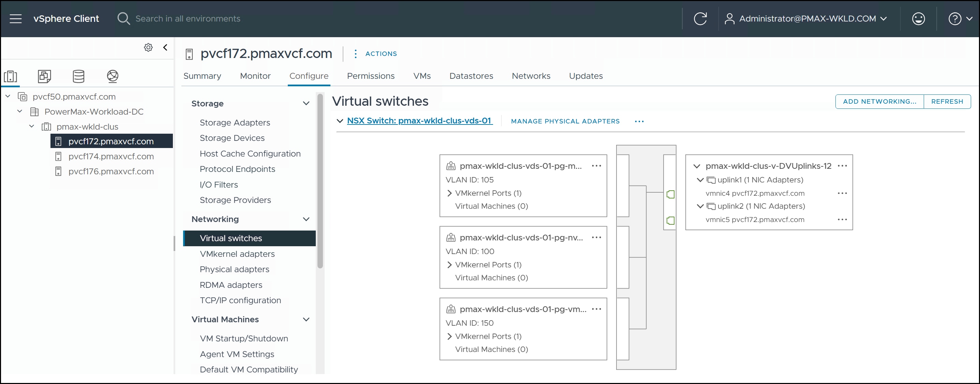Switch to Storage inventory view
Viewport: 980px width, 384px height.
coord(78,76)
